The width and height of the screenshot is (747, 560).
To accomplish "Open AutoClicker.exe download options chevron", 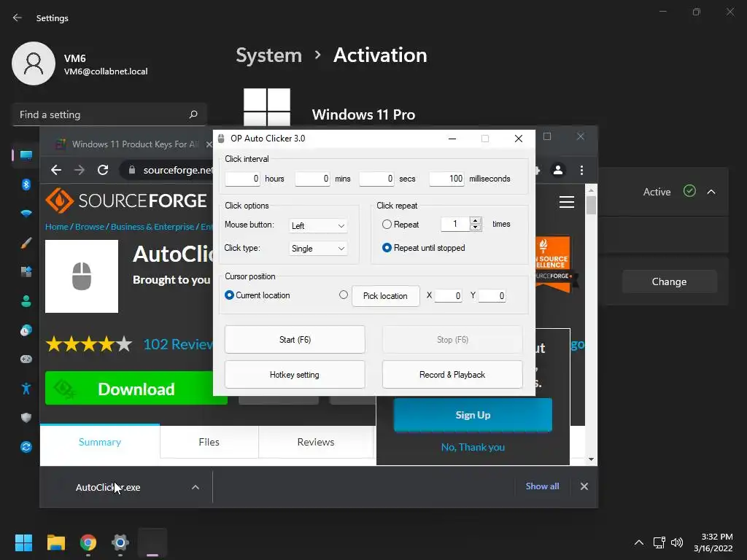I will coord(196,487).
